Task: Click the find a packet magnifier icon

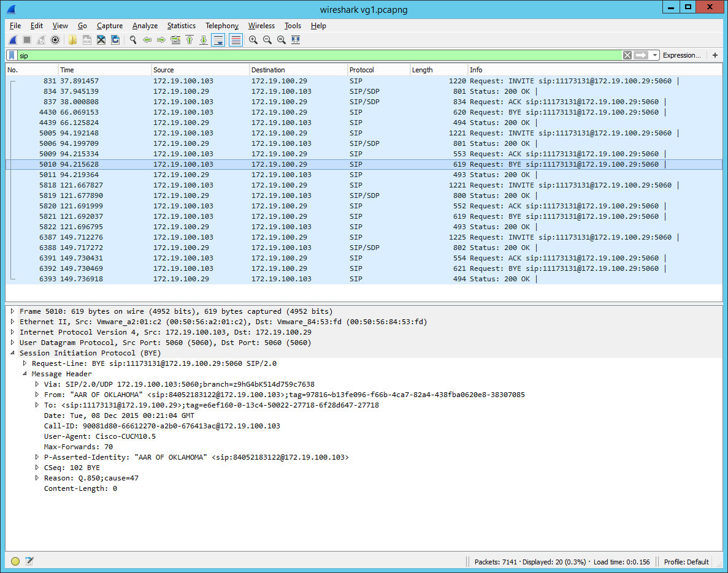Action: pos(133,40)
